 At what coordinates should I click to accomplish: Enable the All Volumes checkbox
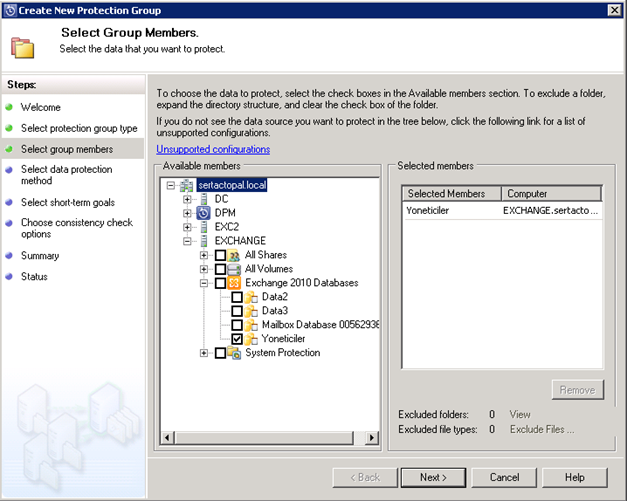(x=220, y=269)
